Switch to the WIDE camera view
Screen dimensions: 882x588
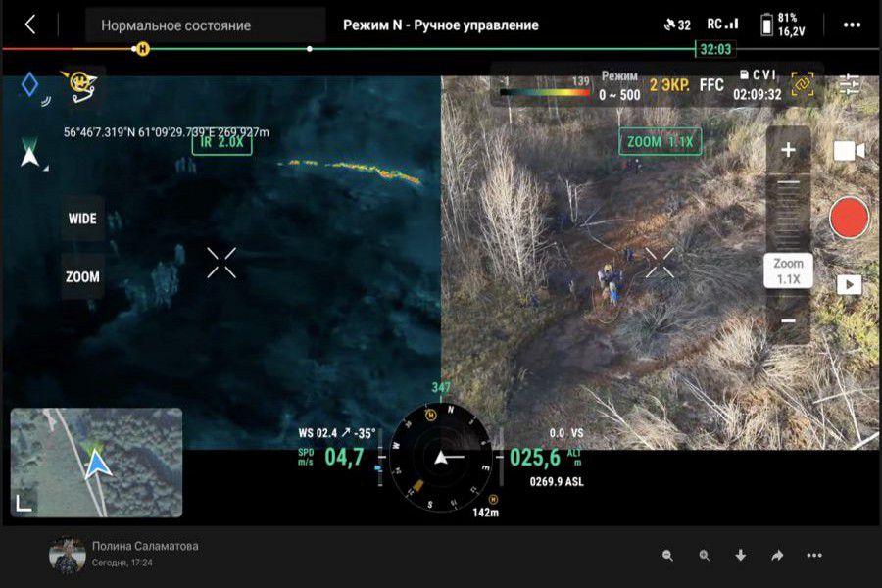click(82, 219)
